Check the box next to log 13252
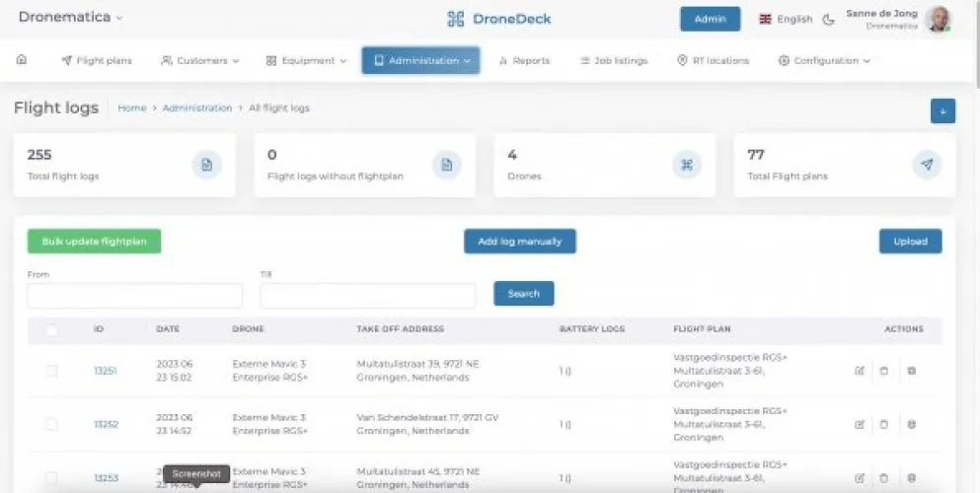This screenshot has height=493, width=980. point(51,424)
